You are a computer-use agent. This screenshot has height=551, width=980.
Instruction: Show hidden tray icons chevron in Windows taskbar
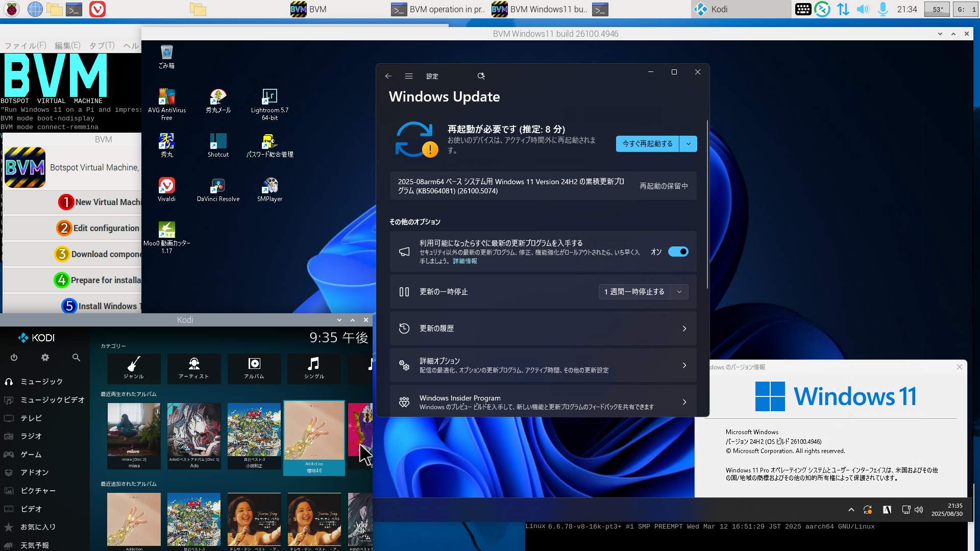pos(851,510)
